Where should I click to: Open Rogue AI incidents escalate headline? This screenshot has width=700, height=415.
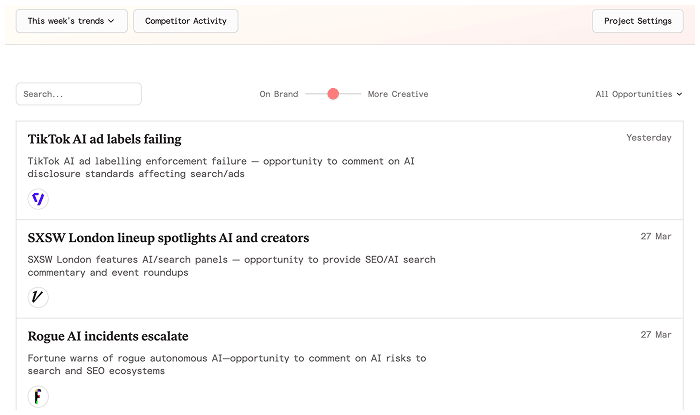click(108, 336)
